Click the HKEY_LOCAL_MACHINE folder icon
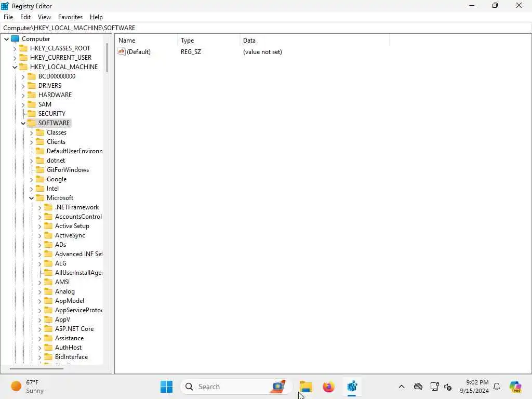The height and width of the screenshot is (399, 532). click(x=23, y=66)
